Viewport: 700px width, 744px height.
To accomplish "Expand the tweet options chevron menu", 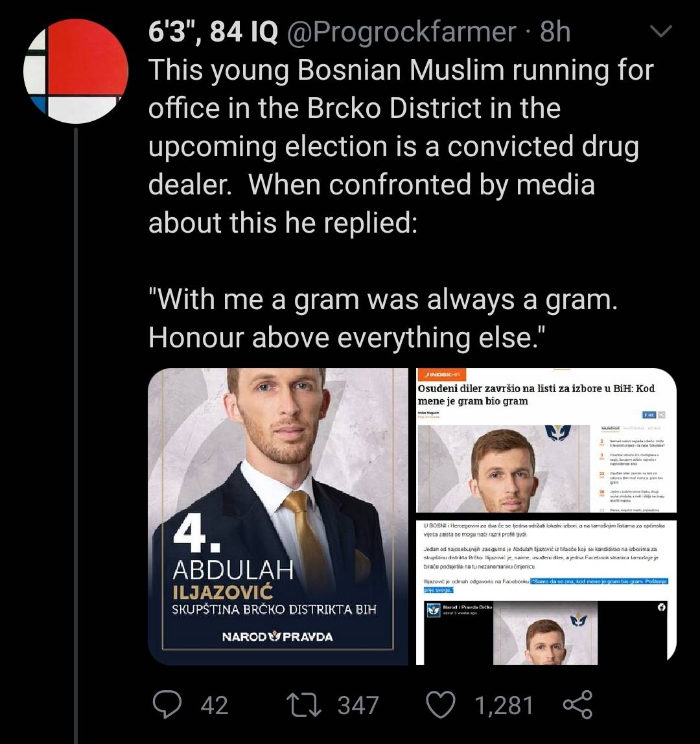I will (660, 31).
